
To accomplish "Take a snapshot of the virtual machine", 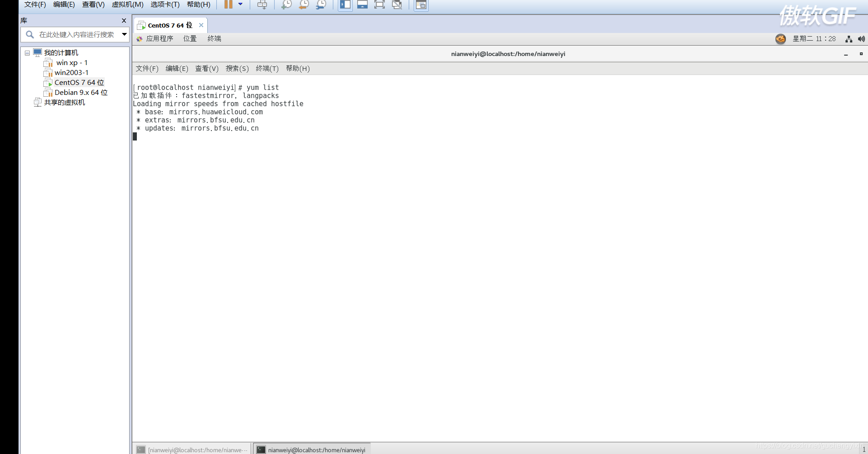I will click(286, 5).
